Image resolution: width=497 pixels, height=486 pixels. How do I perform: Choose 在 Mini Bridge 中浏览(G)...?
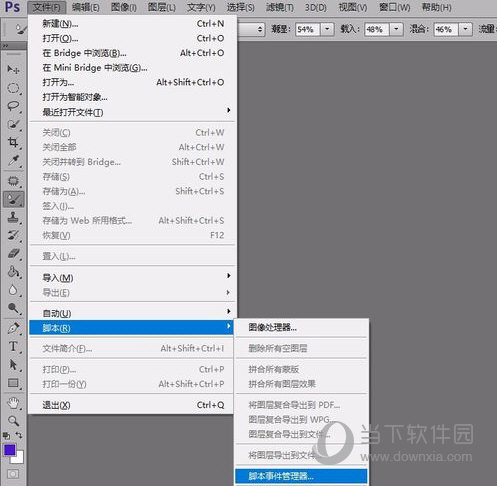133,68
